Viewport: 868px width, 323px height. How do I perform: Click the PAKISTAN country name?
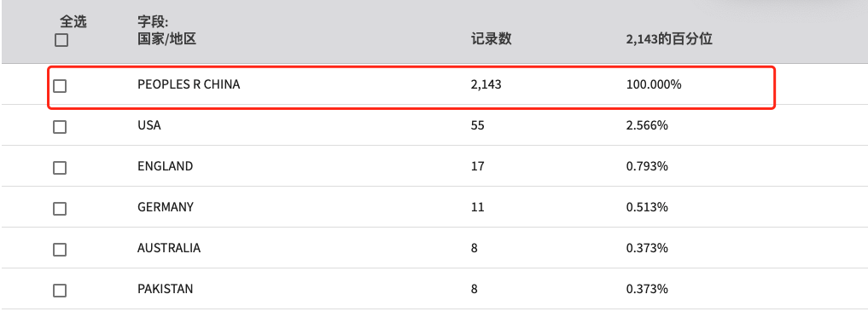(165, 289)
